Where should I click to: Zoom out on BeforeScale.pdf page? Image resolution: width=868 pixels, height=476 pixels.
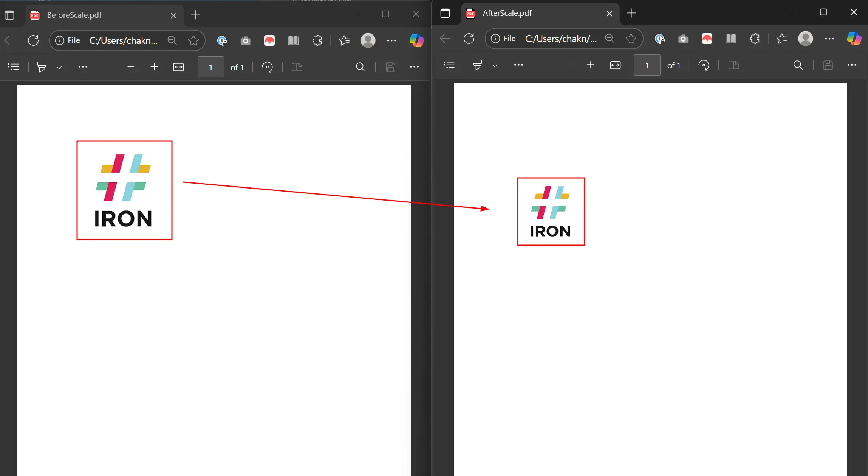coord(131,67)
